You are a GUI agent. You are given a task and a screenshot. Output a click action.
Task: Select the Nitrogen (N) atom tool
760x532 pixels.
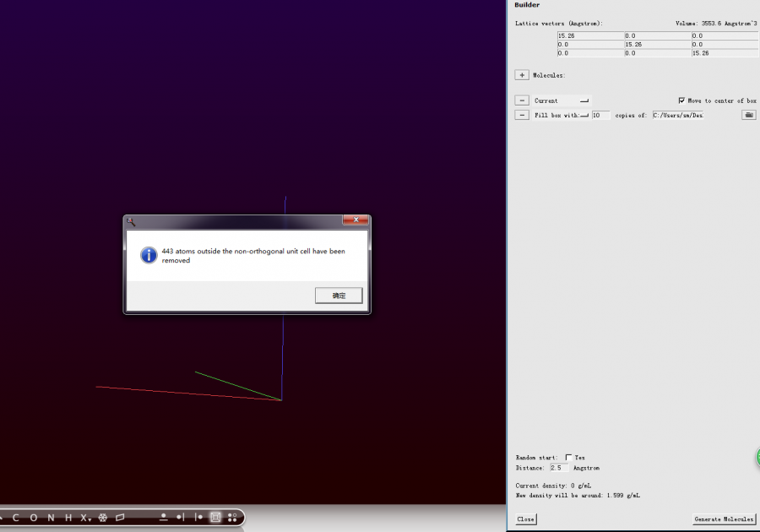tap(51, 518)
